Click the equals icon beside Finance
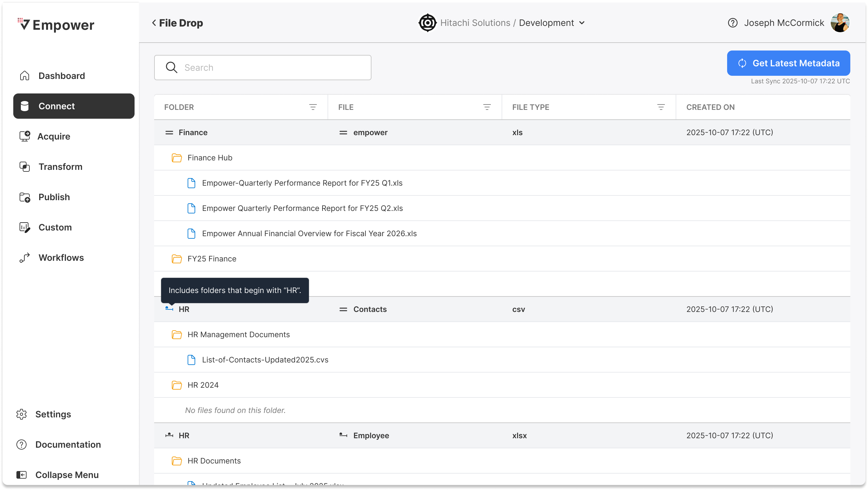This screenshot has height=490, width=868. click(169, 133)
